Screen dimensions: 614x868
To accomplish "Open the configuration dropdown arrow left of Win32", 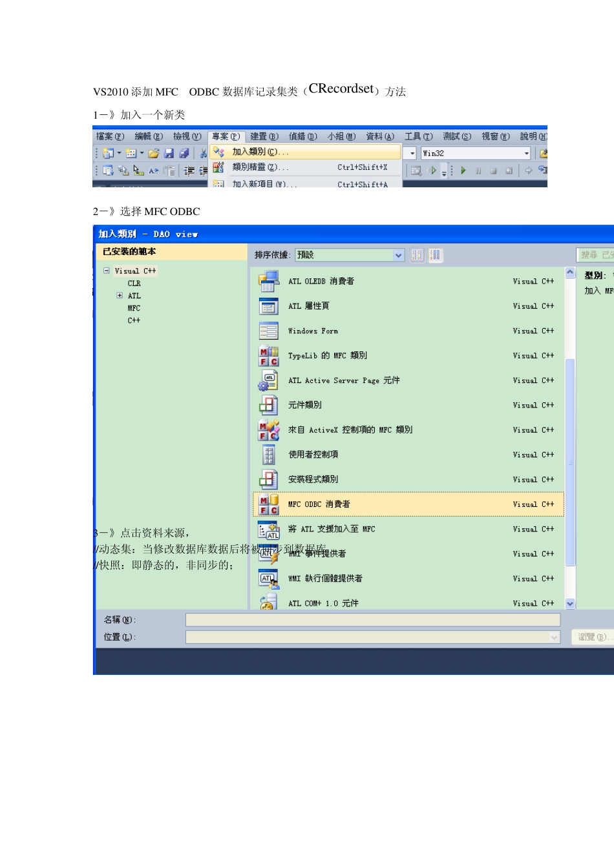I will pos(412,153).
